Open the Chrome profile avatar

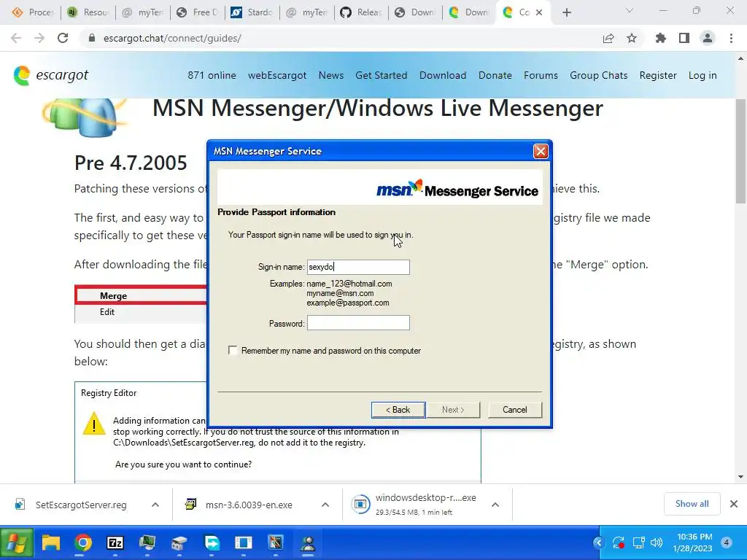708,38
